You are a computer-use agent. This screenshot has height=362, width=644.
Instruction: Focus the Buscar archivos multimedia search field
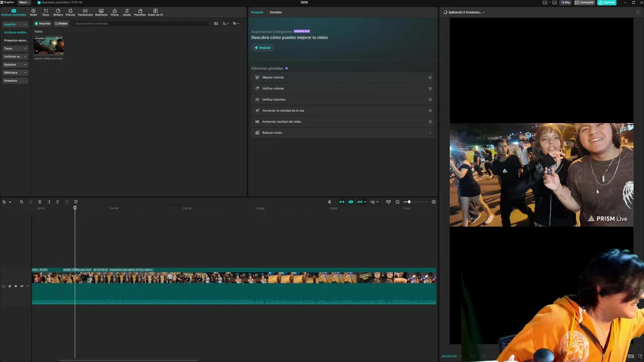click(139, 24)
